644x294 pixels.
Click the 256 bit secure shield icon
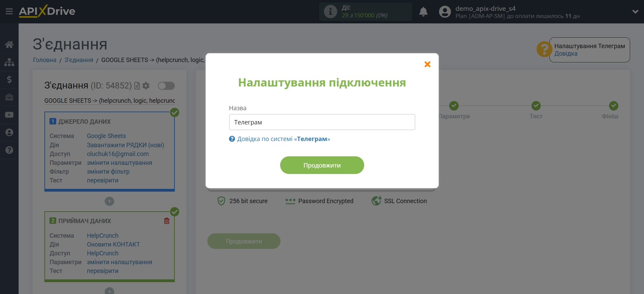(221, 201)
